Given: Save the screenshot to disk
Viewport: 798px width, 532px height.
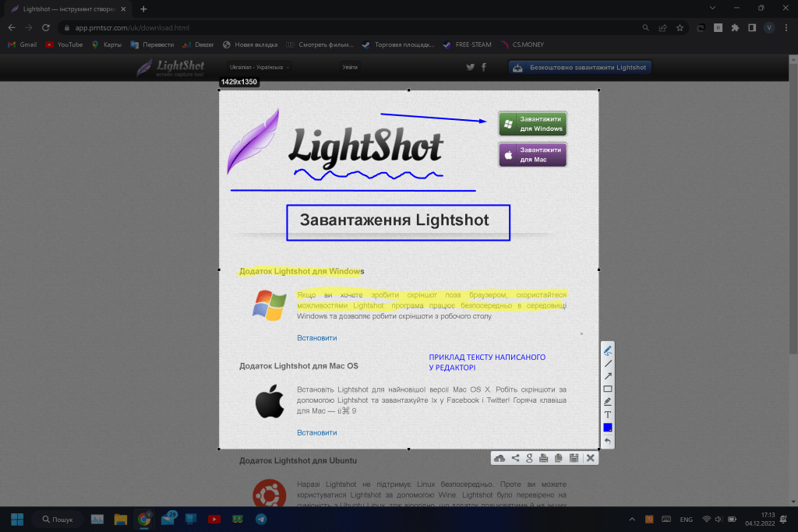Looking at the screenshot, I should [x=574, y=458].
